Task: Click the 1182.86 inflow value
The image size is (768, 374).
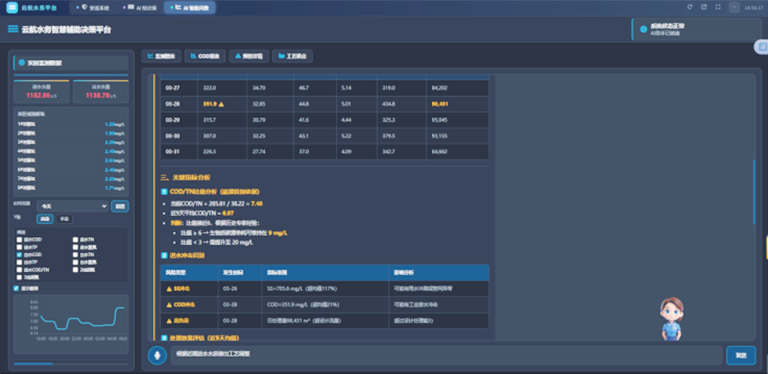Action: [38, 95]
